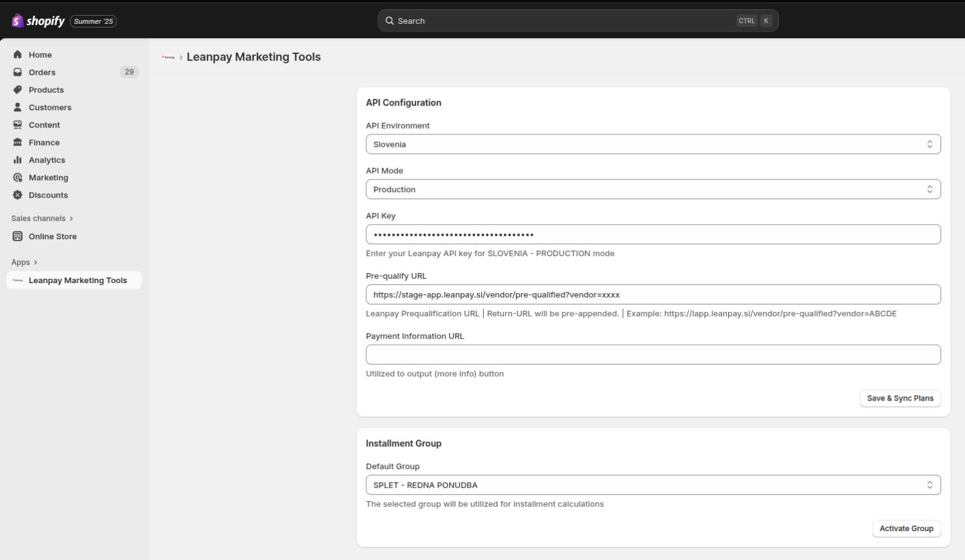This screenshot has width=965, height=560.
Task: Focus the top Search bar
Action: [578, 21]
